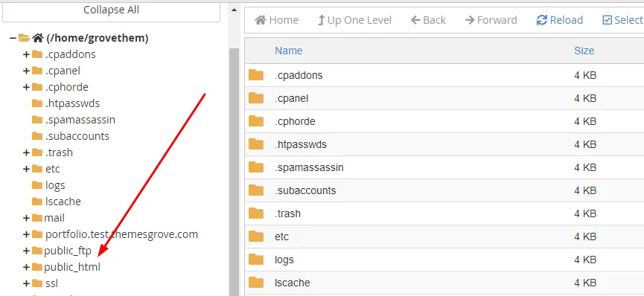This screenshot has width=644, height=296.
Task: Expand the .cphorde tree folder
Action: 26,87
